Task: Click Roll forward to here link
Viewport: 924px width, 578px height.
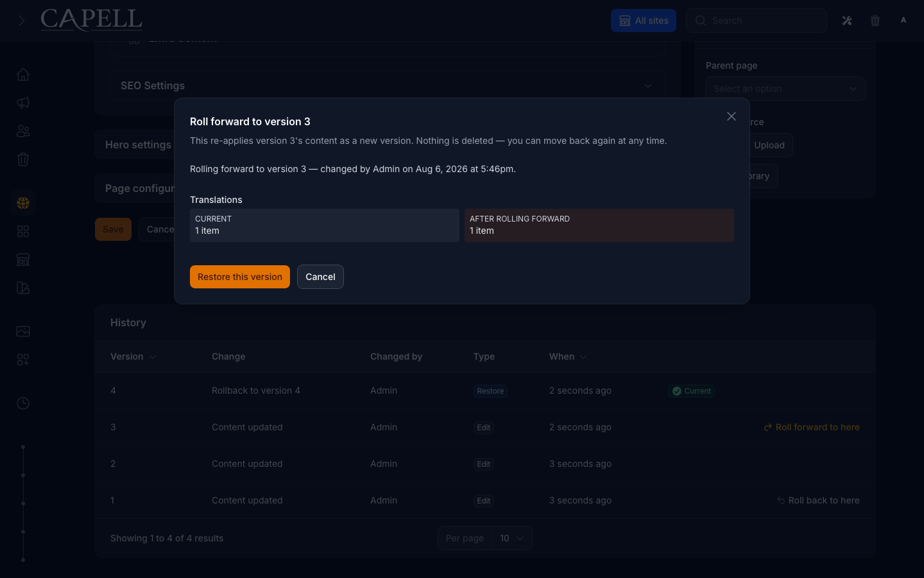Action: tap(811, 427)
